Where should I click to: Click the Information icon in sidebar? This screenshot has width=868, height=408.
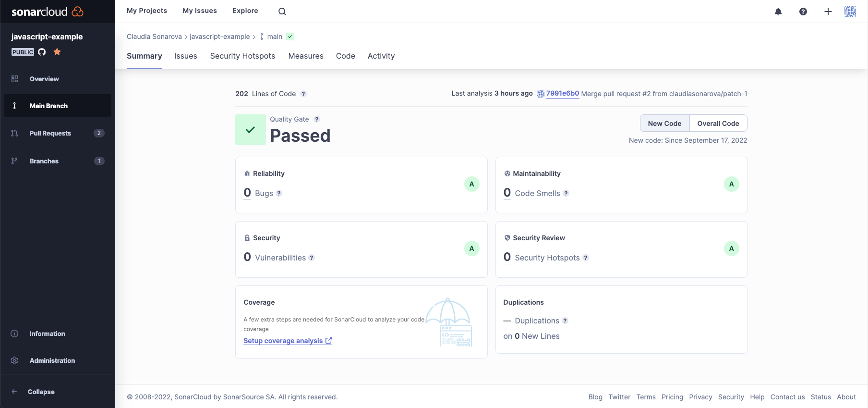click(x=14, y=334)
